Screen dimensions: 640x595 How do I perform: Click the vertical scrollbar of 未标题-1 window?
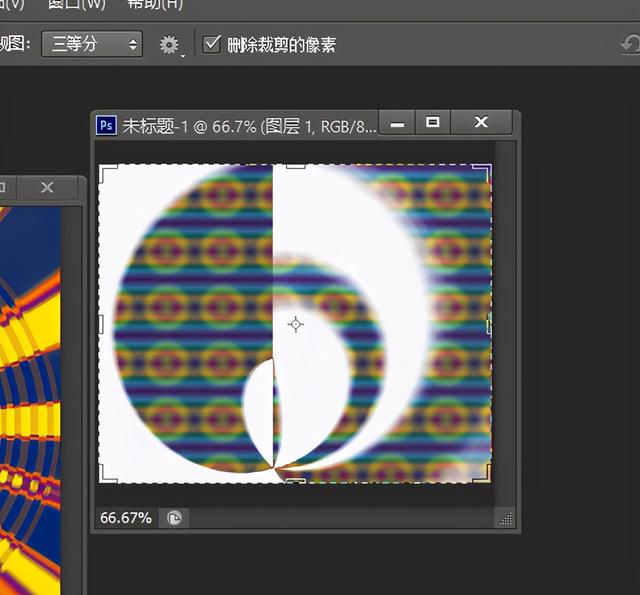click(505, 324)
